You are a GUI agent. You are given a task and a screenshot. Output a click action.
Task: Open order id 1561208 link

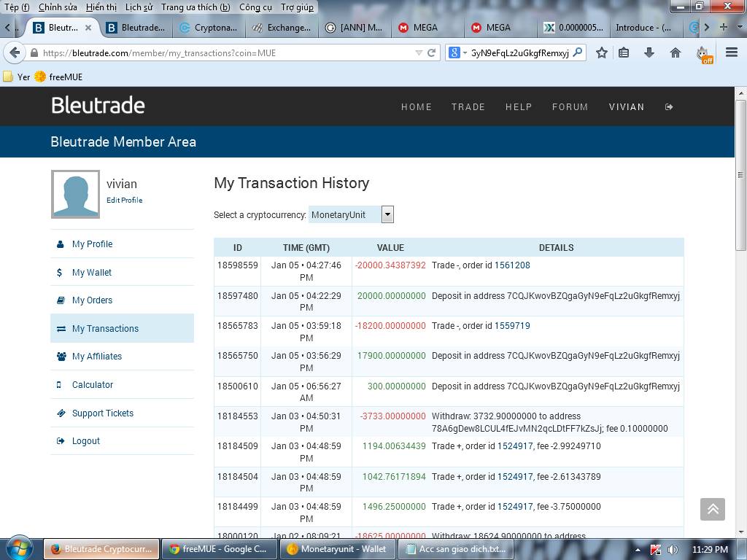[512, 265]
